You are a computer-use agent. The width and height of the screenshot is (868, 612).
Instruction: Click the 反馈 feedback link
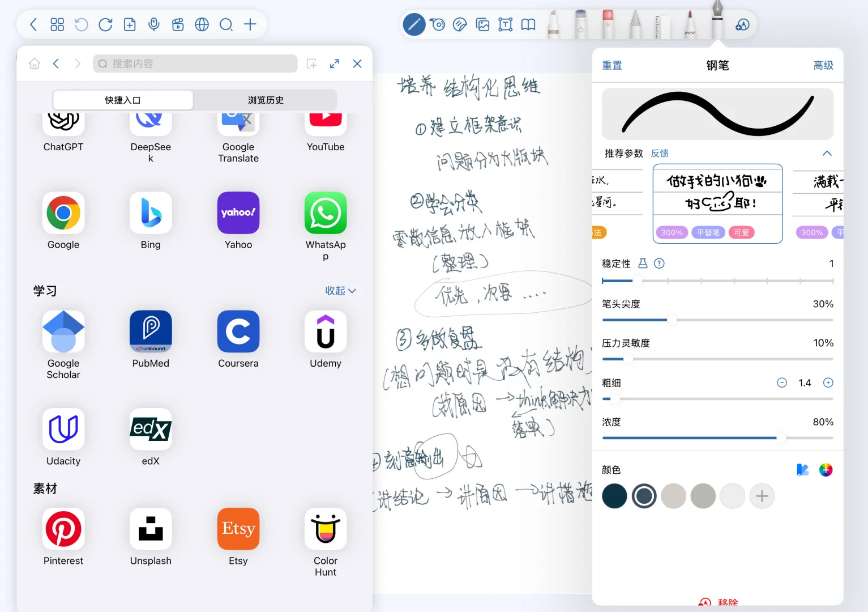[x=660, y=154]
